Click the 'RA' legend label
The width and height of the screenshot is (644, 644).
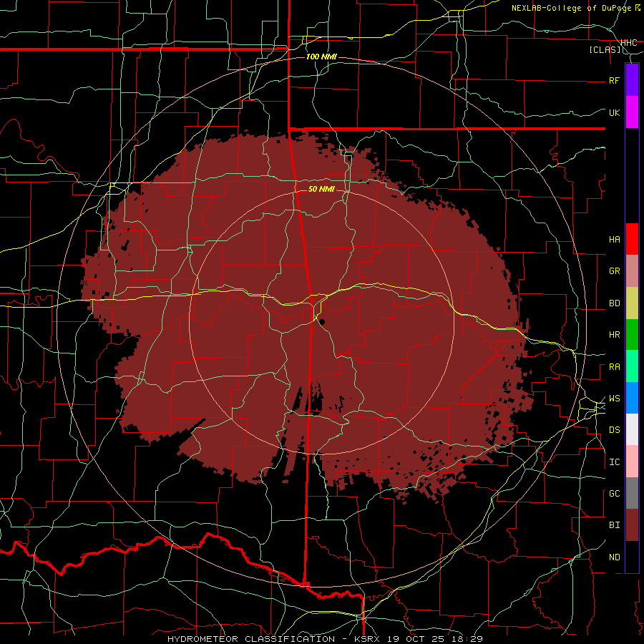[x=615, y=367]
